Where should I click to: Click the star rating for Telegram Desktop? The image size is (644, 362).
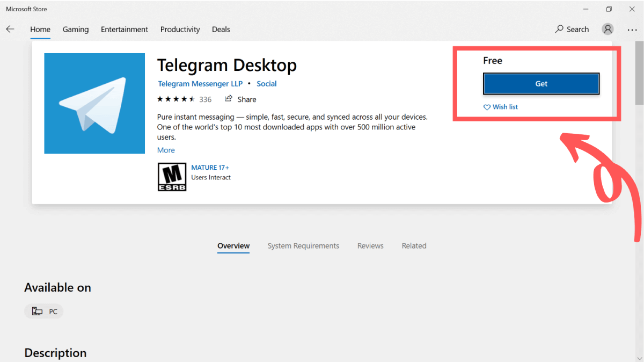[176, 99]
